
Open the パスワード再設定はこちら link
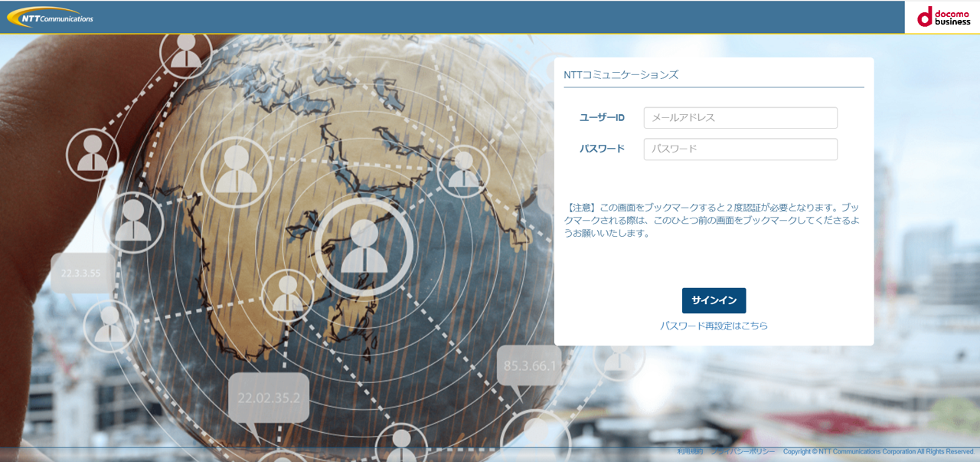tap(714, 326)
